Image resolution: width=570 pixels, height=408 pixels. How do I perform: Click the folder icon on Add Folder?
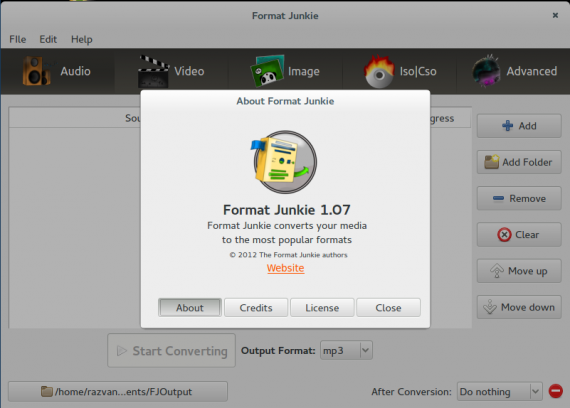(x=491, y=162)
